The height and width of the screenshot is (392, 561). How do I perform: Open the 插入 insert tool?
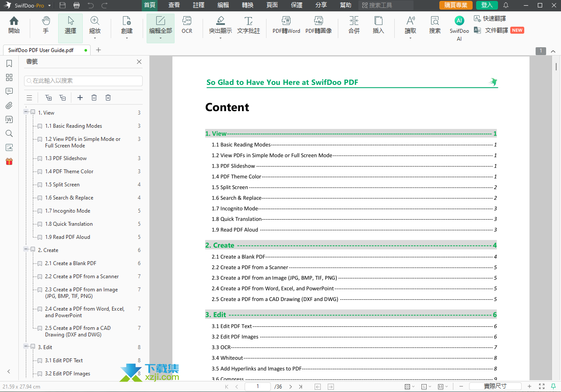click(379, 26)
